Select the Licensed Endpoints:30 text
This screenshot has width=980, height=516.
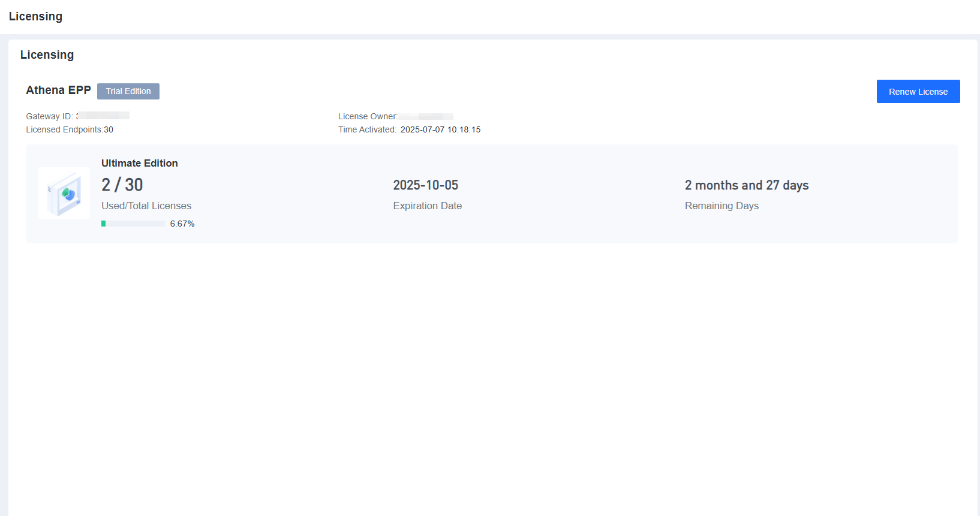(70, 129)
